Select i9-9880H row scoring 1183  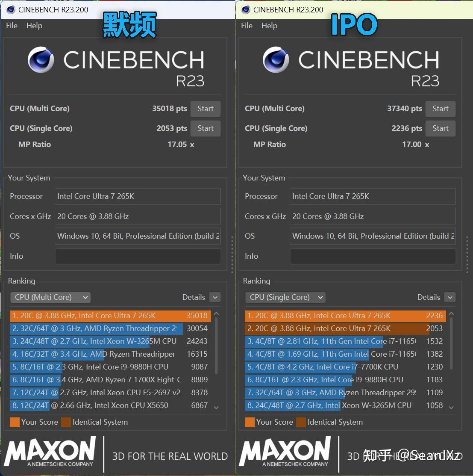[x=345, y=380]
